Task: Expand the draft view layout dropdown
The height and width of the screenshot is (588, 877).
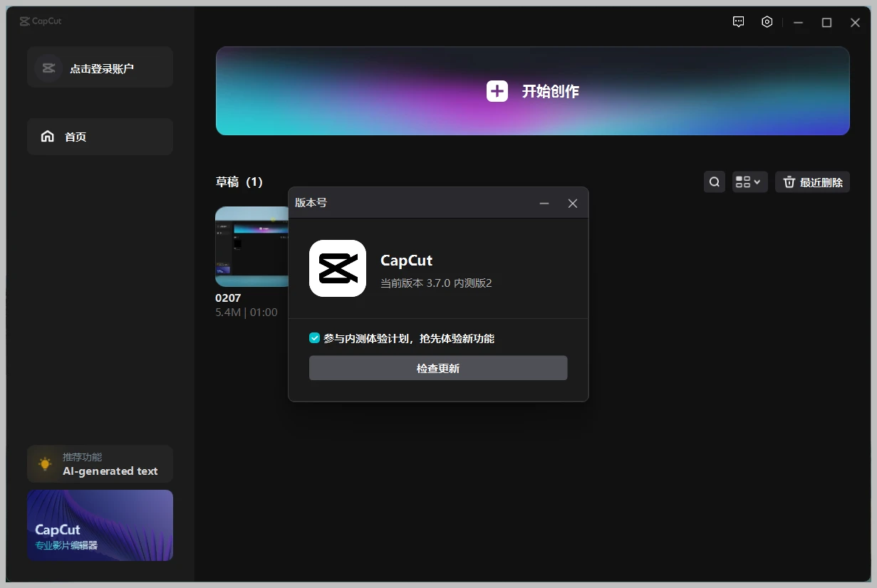Action: 749,182
